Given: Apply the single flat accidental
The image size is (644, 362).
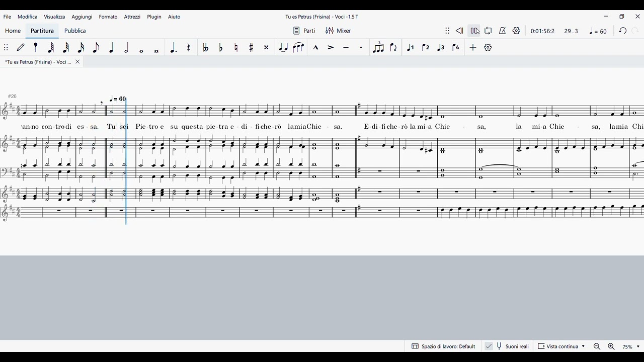Looking at the screenshot, I should point(221,47).
